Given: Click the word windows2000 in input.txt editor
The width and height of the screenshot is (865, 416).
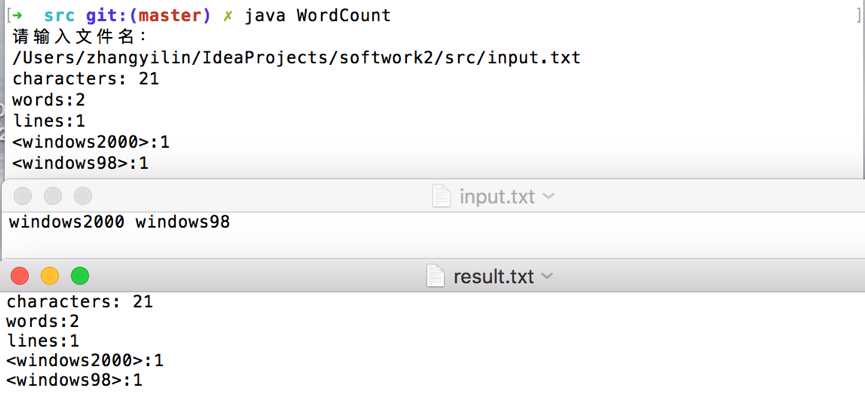Looking at the screenshot, I should tap(66, 222).
